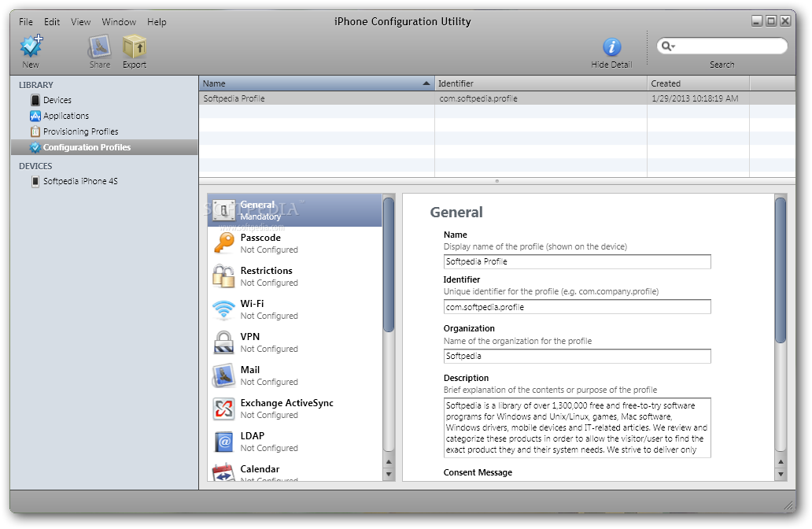812x529 pixels.
Task: Click the Organization input field
Action: point(577,356)
